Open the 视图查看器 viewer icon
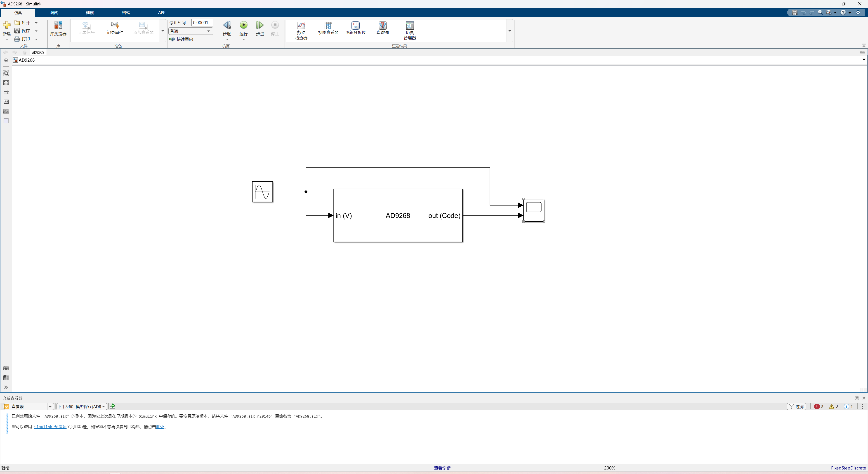The height and width of the screenshot is (474, 868). (x=328, y=28)
